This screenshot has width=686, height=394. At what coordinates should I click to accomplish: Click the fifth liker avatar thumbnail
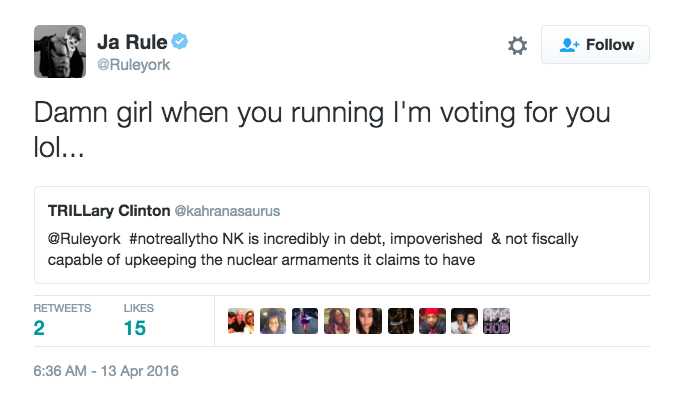tap(368, 321)
